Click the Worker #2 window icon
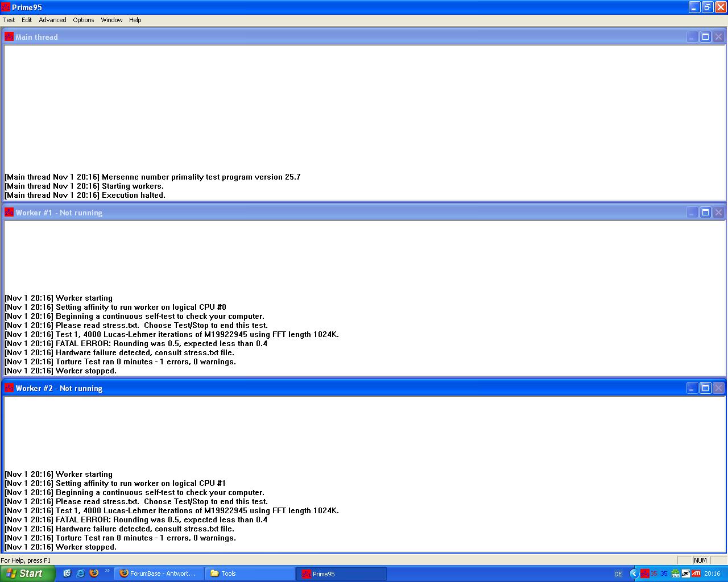 click(9, 388)
